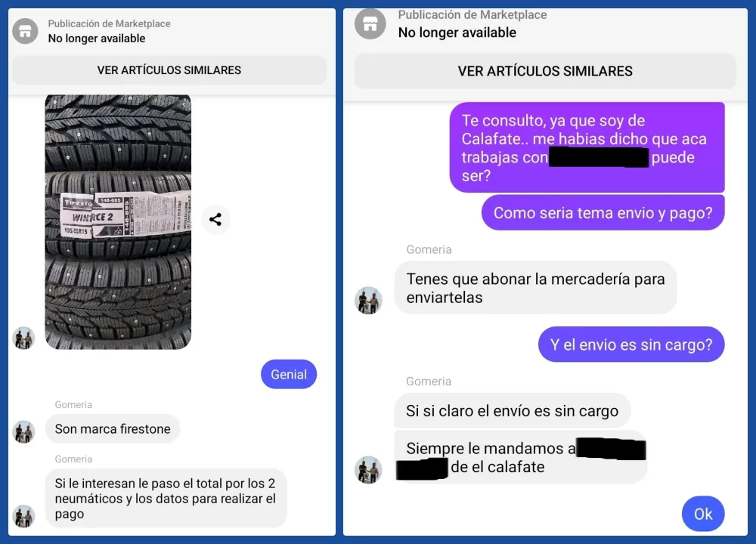
Task: Open the Marketplace store icon in the left chat
Action: [25, 31]
